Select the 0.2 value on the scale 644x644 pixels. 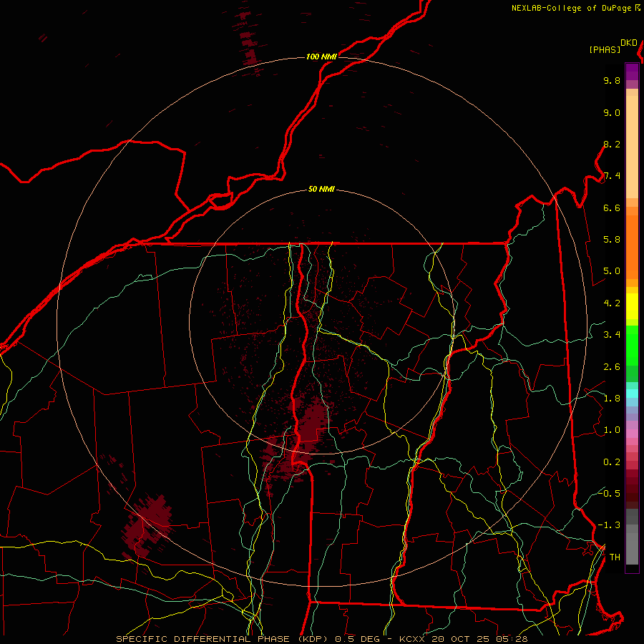[612, 462]
